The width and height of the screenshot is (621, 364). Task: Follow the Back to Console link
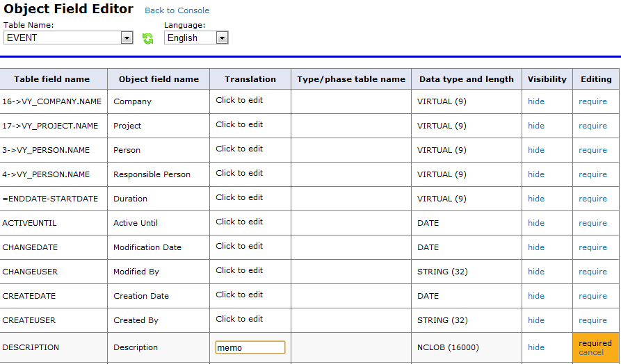(177, 10)
